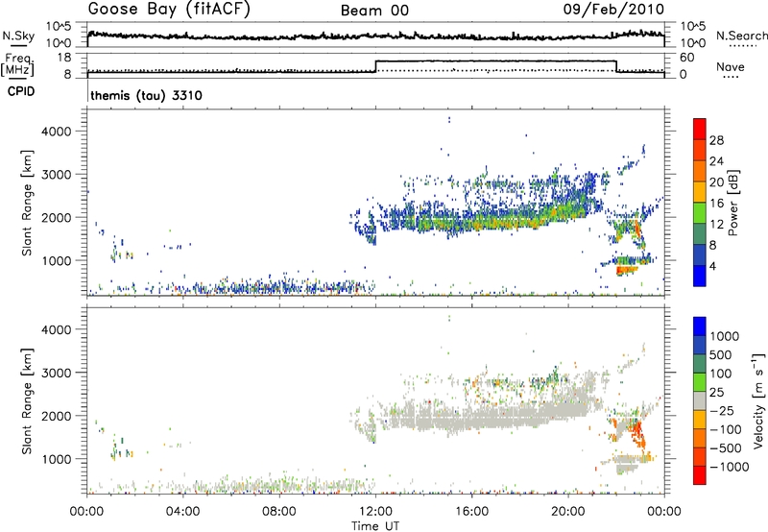Click '60' on the Nave axis
The height and width of the screenshot is (532, 768).
click(687, 58)
